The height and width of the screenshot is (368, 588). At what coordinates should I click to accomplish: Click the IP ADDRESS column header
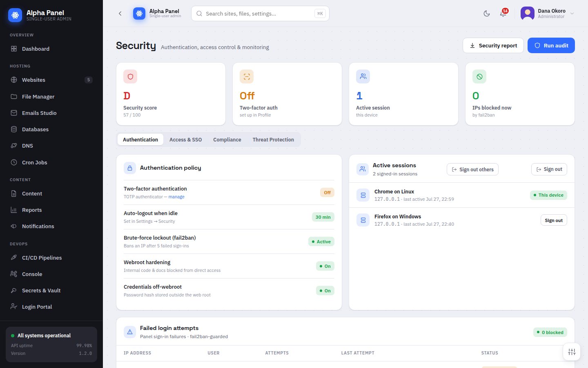(x=137, y=353)
